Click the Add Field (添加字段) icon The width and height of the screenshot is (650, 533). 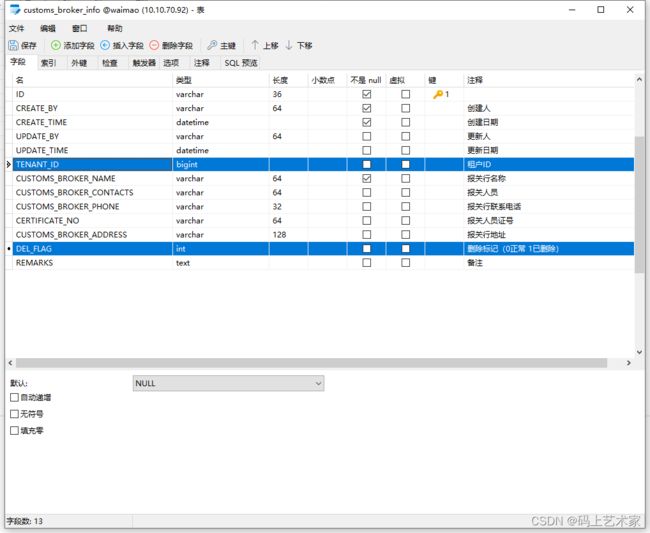click(x=56, y=45)
